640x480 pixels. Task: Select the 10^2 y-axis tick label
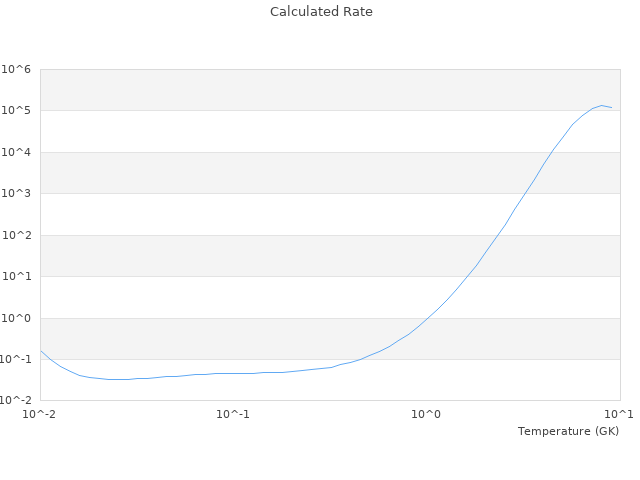[16, 235]
